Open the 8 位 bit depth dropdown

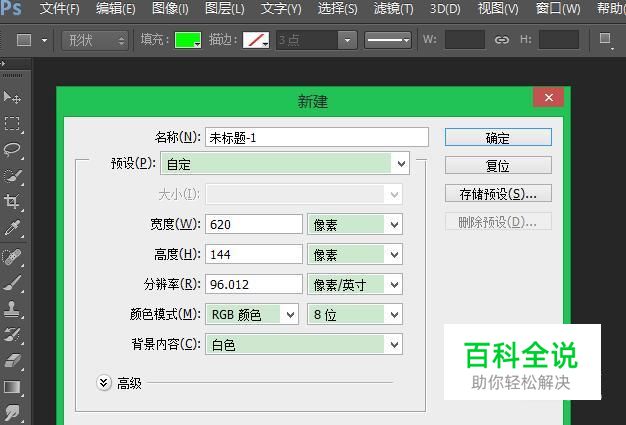click(x=355, y=314)
